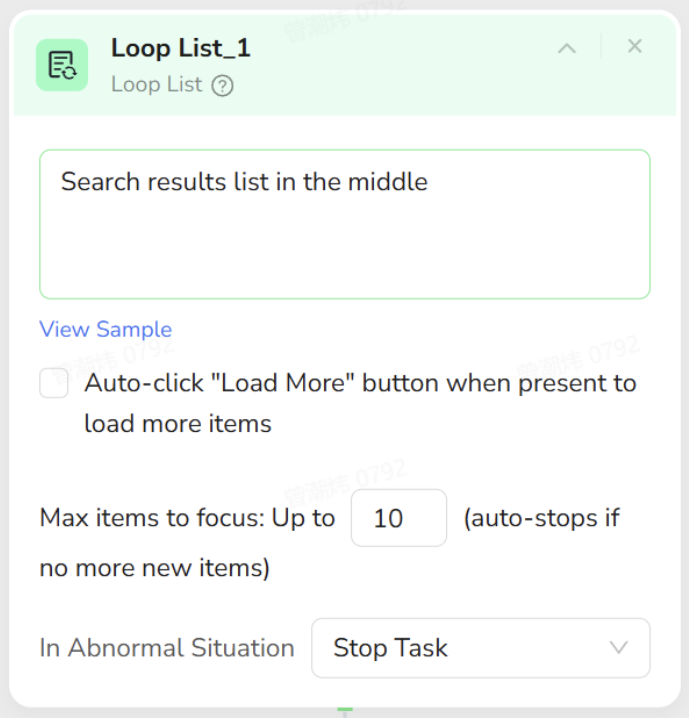Click the "load more items" label line
The image size is (689, 718).
pyautogui.click(x=178, y=424)
